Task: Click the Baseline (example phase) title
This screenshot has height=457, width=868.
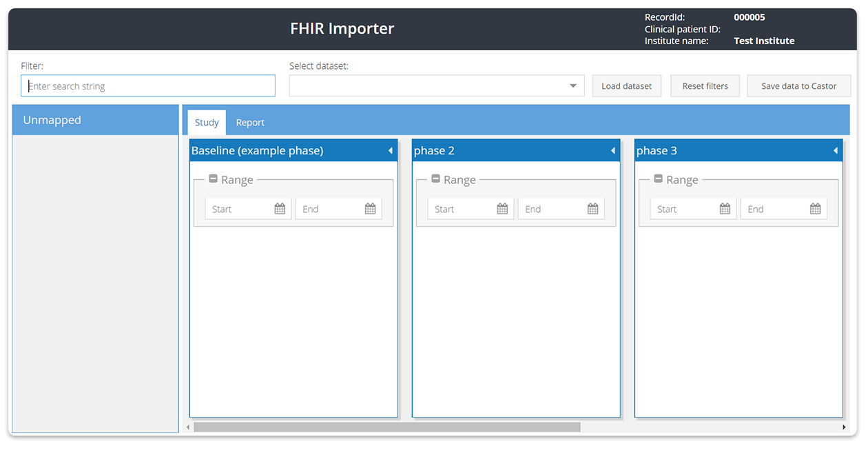Action: pos(257,150)
